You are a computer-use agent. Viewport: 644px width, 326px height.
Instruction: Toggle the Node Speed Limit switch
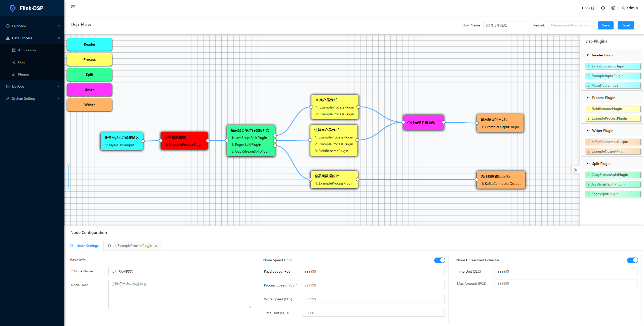point(439,260)
